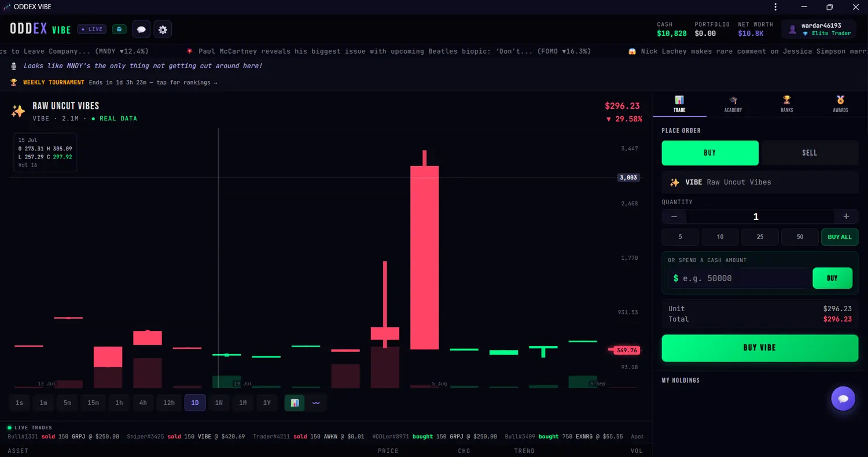Select the TRADE tab

click(x=679, y=104)
